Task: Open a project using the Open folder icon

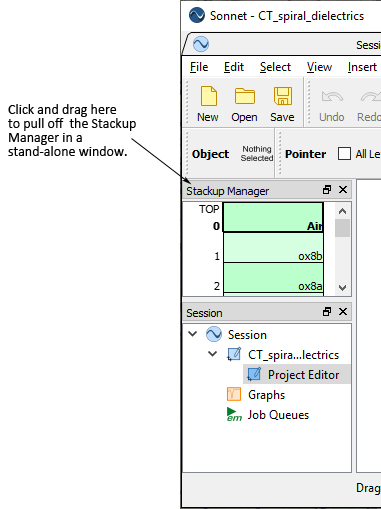Action: [x=245, y=96]
